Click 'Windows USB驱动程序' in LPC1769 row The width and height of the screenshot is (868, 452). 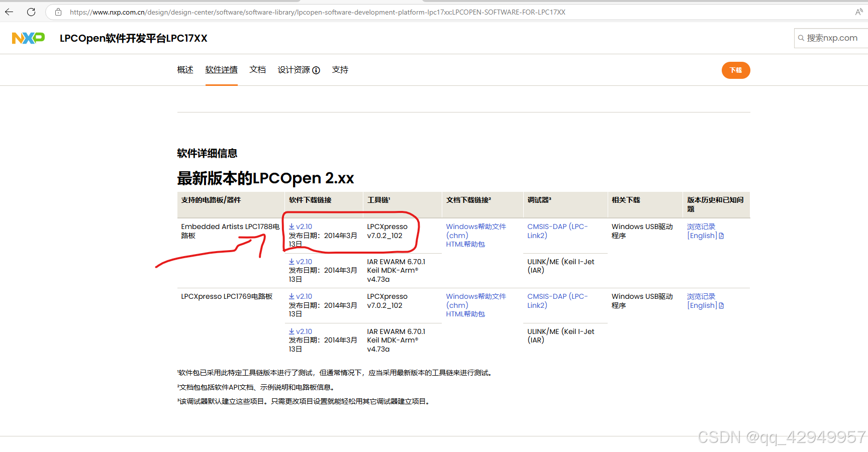pyautogui.click(x=642, y=301)
